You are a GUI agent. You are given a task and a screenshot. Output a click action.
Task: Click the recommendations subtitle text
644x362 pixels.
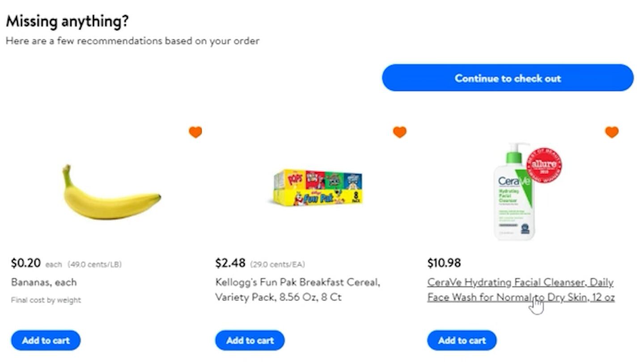click(x=132, y=41)
